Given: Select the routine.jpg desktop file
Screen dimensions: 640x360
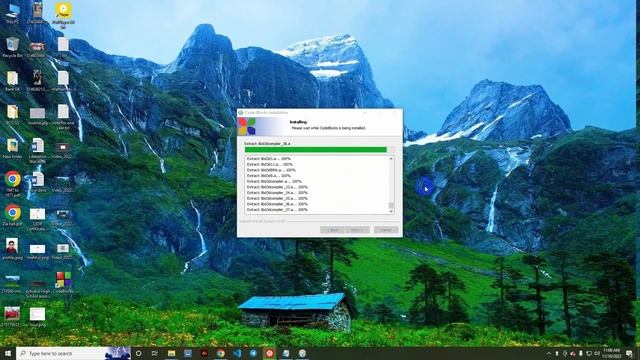Looking at the screenshot, I should [x=37, y=116].
